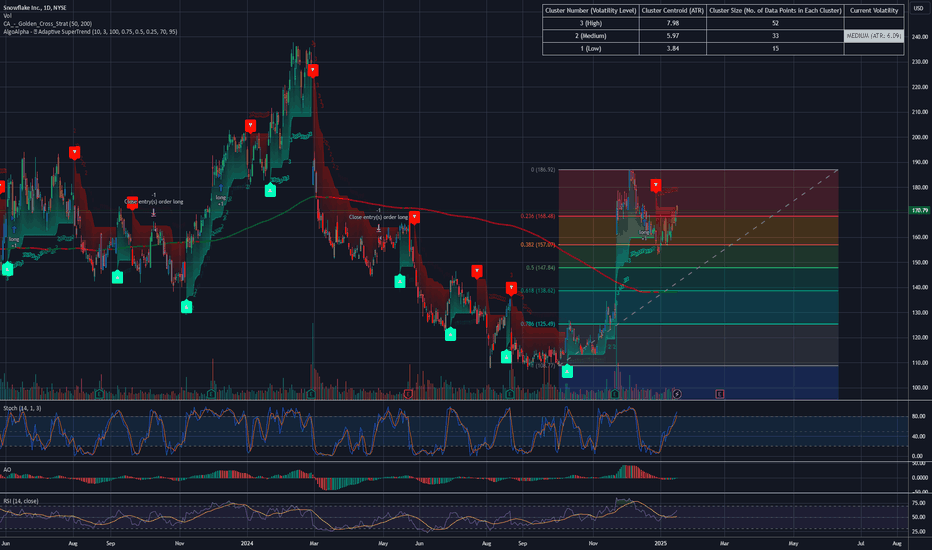
Task: Click the buy signal at the October 2024 low
Action: 567,372
